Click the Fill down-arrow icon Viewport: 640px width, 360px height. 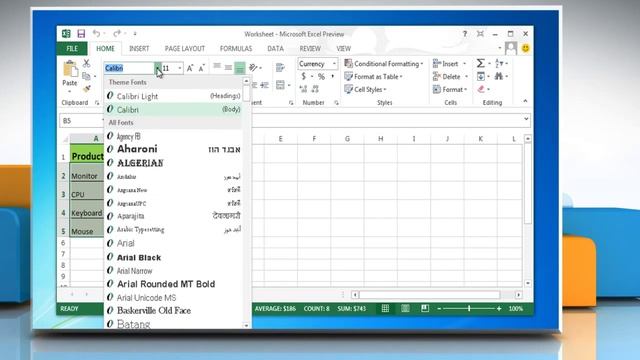(481, 76)
